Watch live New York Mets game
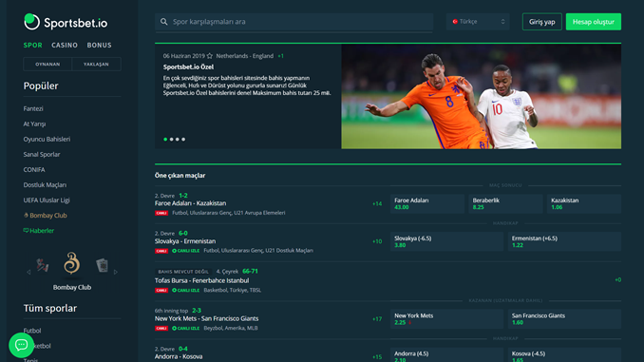Screen dimensions: 644x362 click(x=185, y=329)
